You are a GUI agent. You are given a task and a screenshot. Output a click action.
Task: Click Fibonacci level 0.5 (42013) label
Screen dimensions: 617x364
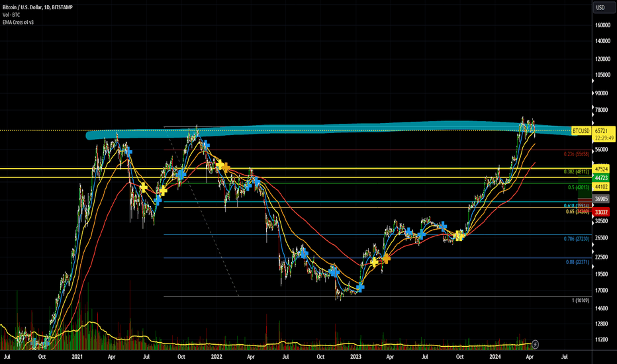(579, 188)
